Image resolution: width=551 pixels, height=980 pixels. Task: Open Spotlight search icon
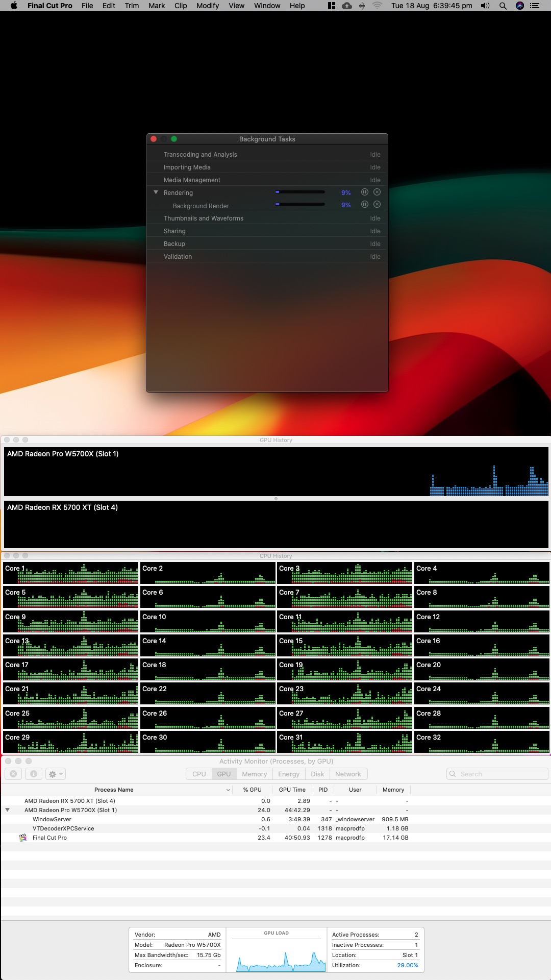click(503, 6)
